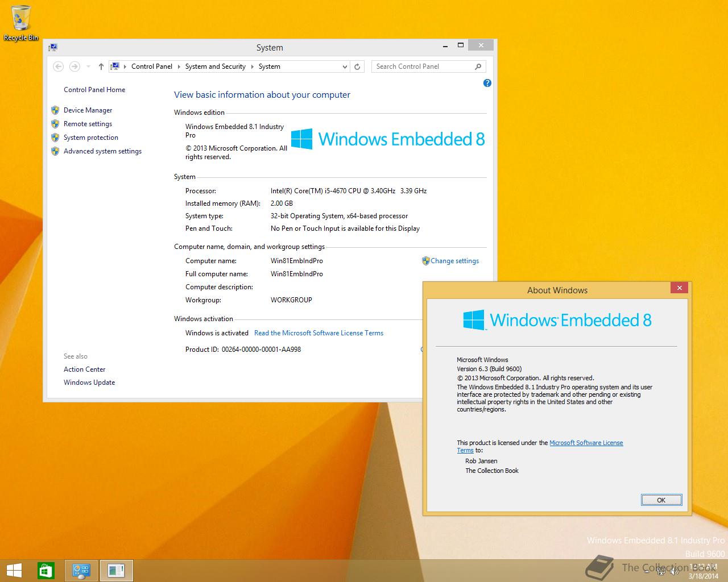
Task: Click 'View basic information about your computer' heading
Action: tap(262, 95)
